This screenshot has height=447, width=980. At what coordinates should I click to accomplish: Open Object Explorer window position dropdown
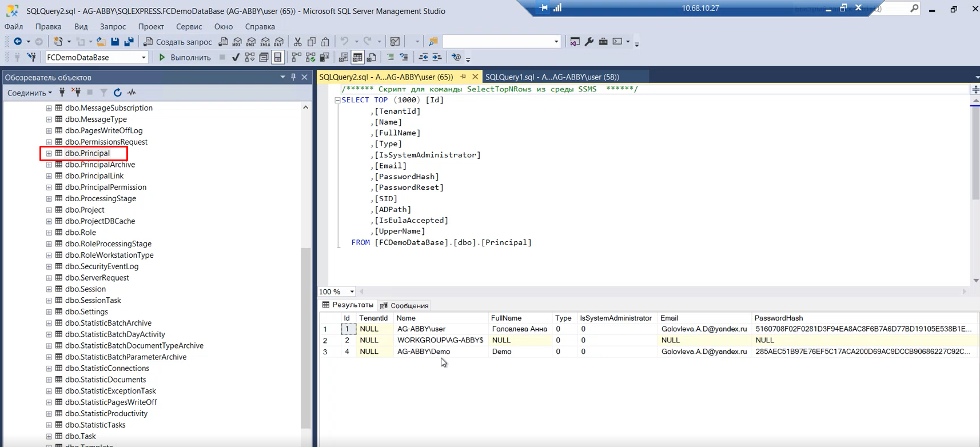[x=282, y=77]
